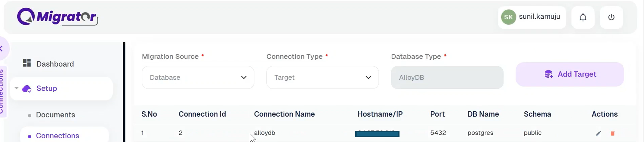Viewport: 644px width, 142px height.
Task: Click the power logout icon
Action: (x=611, y=17)
